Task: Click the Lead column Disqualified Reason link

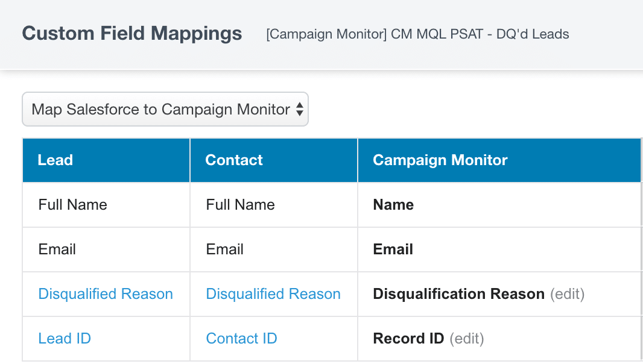Action: coord(106,294)
